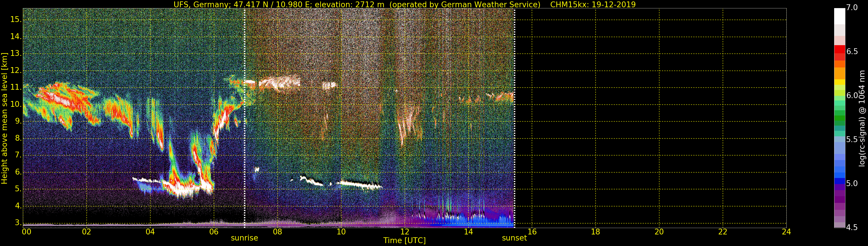The height and width of the screenshot is (246, 868).
Task: Click time axis tick '14'
Action: tap(468, 232)
